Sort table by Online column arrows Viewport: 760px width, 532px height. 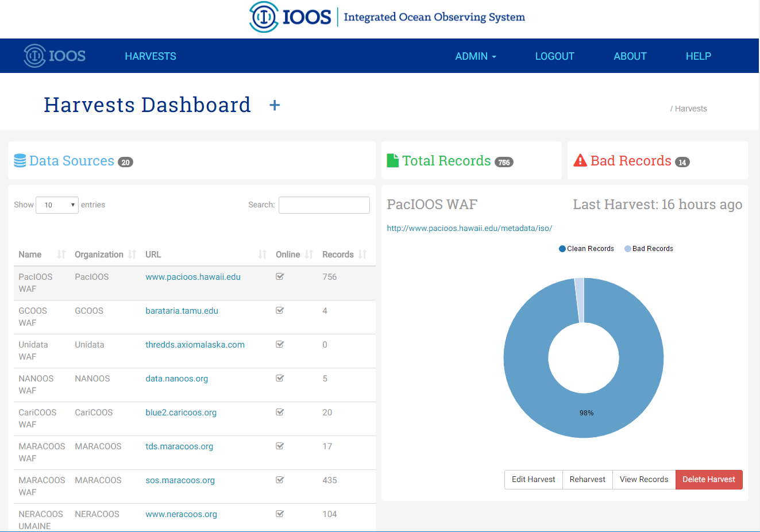tap(309, 255)
